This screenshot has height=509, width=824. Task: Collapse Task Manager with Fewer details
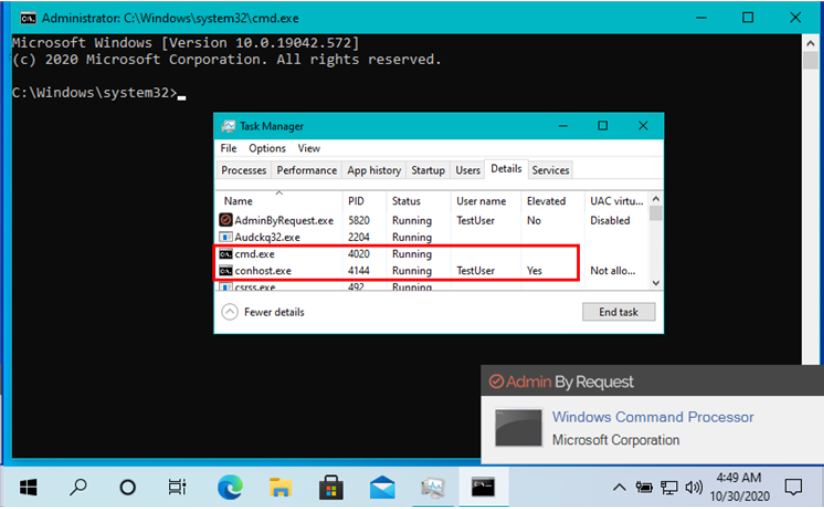pyautogui.click(x=263, y=312)
